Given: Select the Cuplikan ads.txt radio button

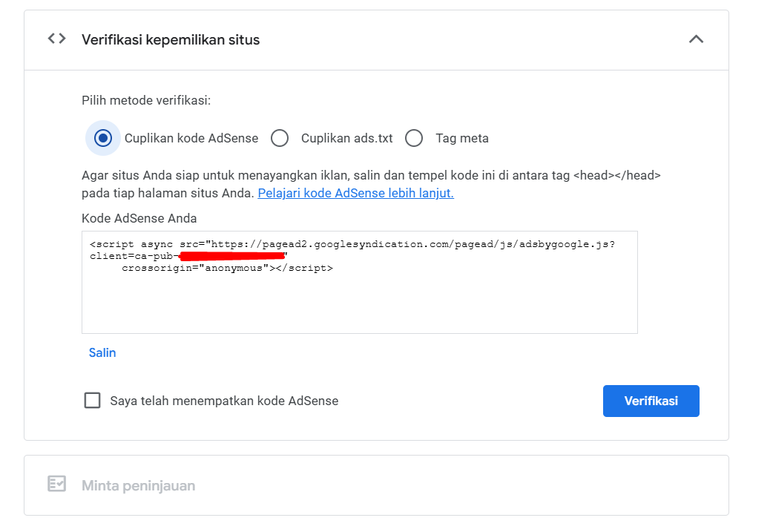Looking at the screenshot, I should [280, 138].
